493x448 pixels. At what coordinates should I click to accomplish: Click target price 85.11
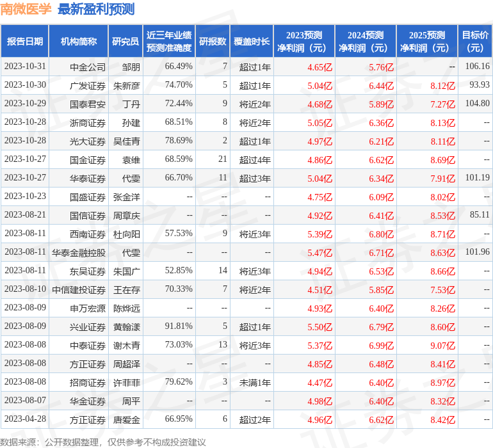[480, 214]
